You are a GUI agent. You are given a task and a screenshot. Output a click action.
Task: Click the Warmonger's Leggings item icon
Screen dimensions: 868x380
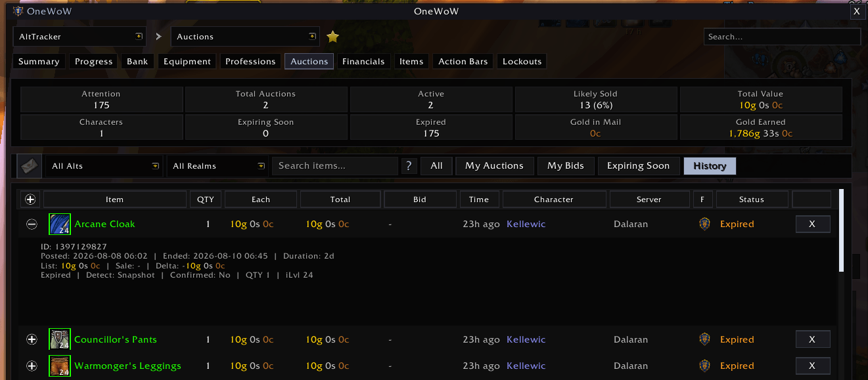point(60,366)
